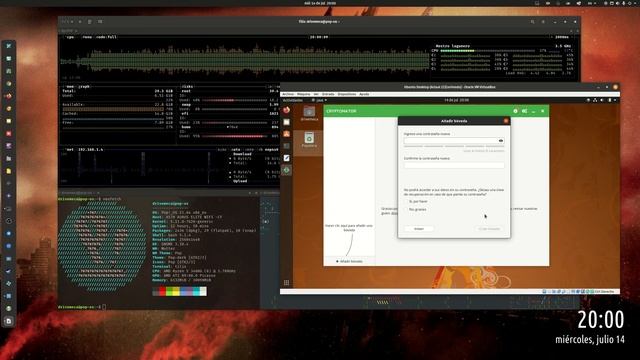Click the Crear bóveda button
640x360 pixels.
pyautogui.click(x=489, y=229)
